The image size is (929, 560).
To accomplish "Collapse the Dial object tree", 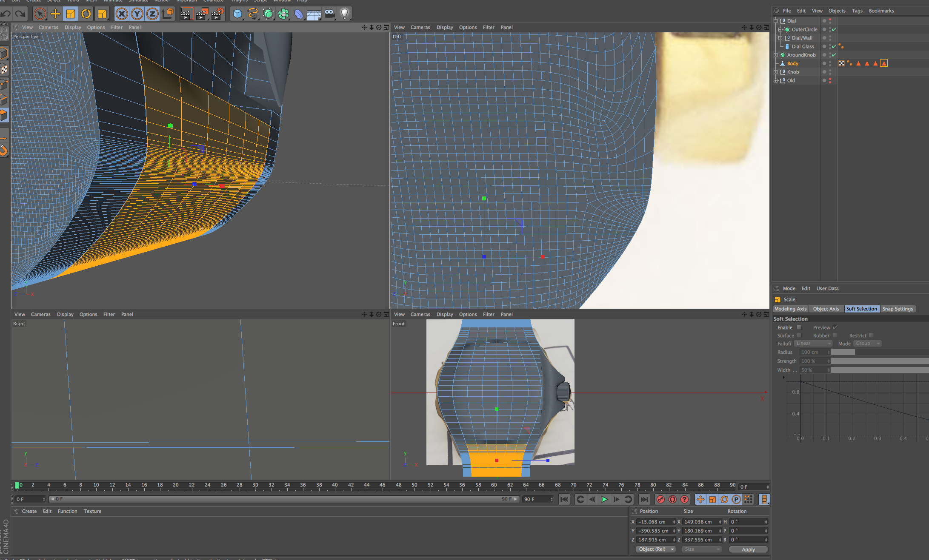I will point(776,21).
